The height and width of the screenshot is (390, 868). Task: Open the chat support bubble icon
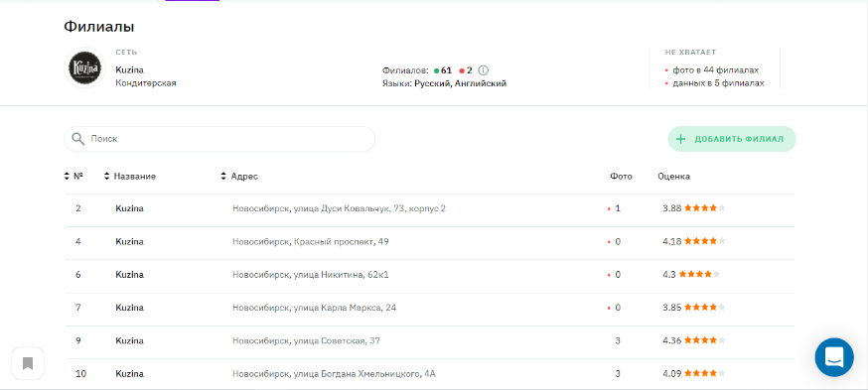[x=834, y=357]
